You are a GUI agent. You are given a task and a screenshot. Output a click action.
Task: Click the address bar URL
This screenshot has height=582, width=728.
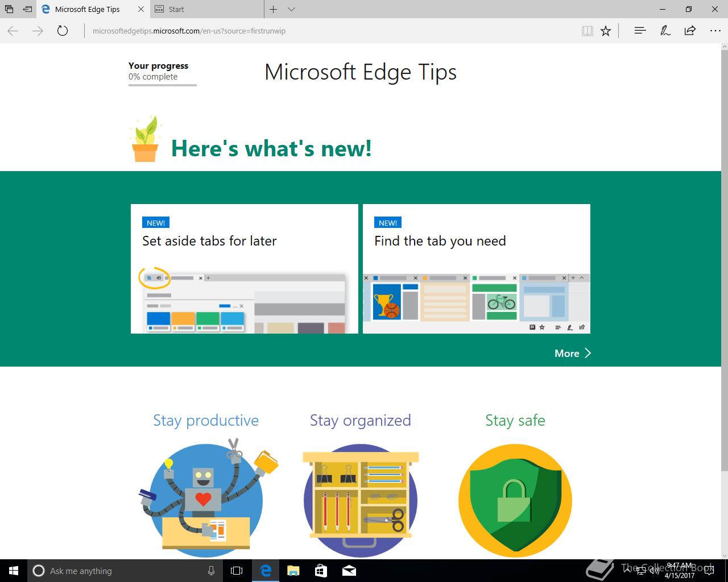click(189, 31)
